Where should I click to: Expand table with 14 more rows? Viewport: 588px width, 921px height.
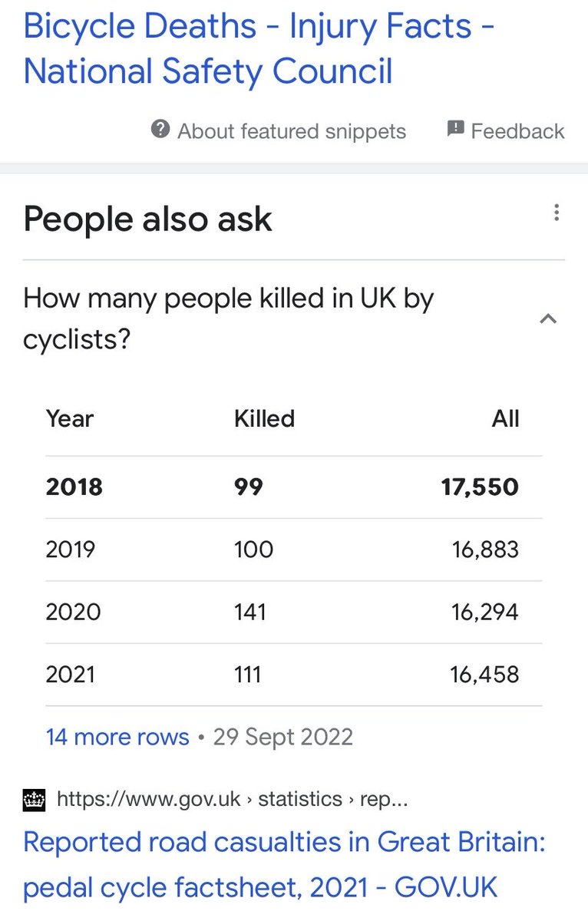tap(117, 737)
